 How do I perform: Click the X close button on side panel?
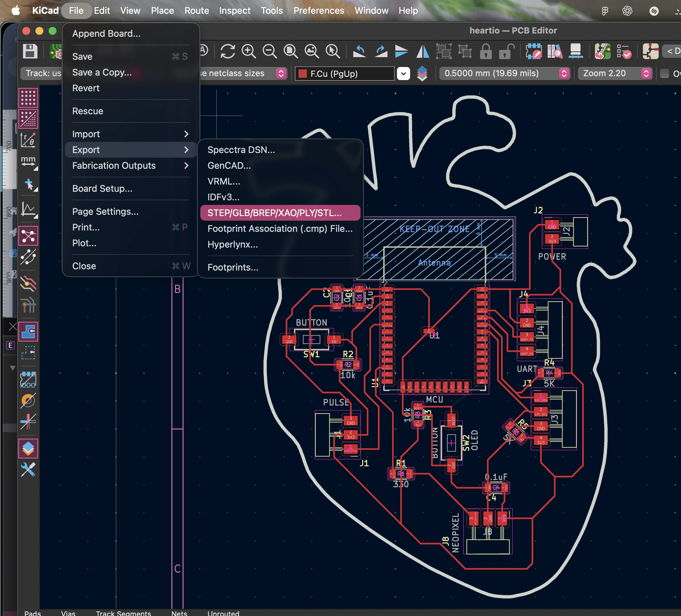tap(12, 327)
